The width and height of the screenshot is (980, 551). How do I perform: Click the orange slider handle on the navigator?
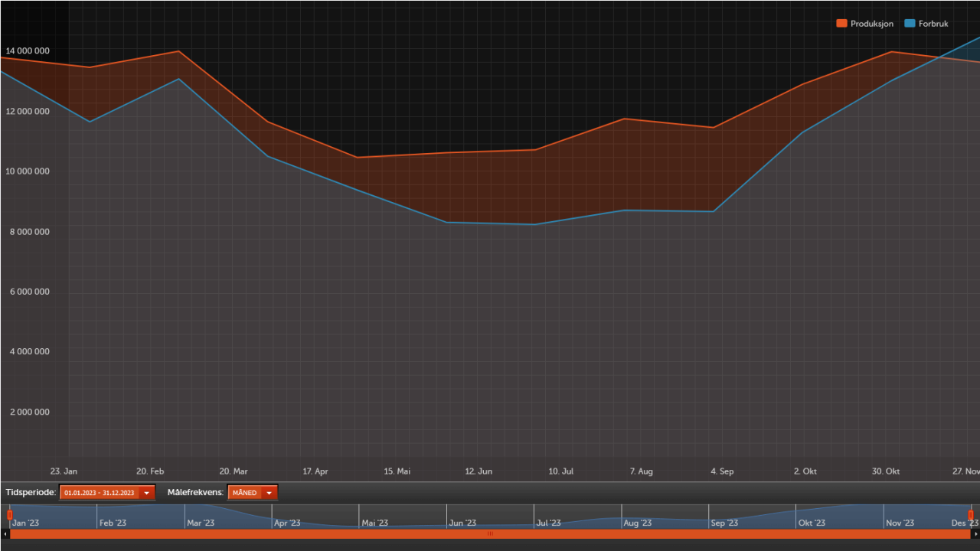[10, 515]
